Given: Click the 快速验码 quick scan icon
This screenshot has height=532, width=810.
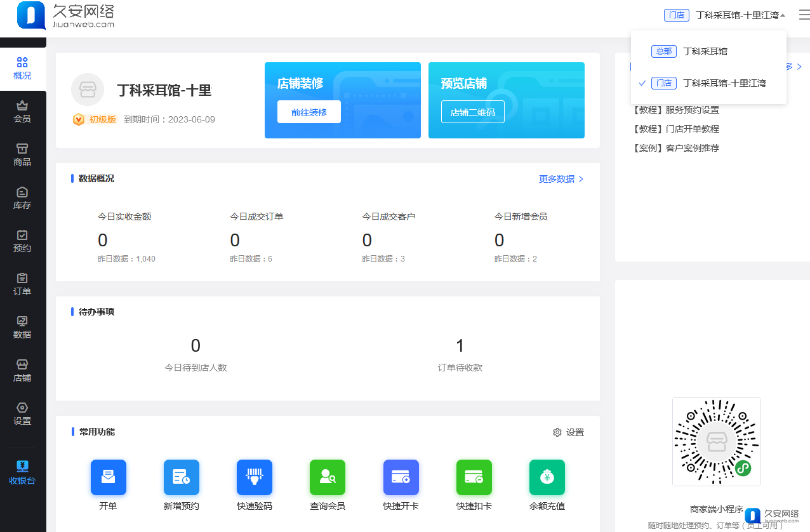Looking at the screenshot, I should pos(255,477).
